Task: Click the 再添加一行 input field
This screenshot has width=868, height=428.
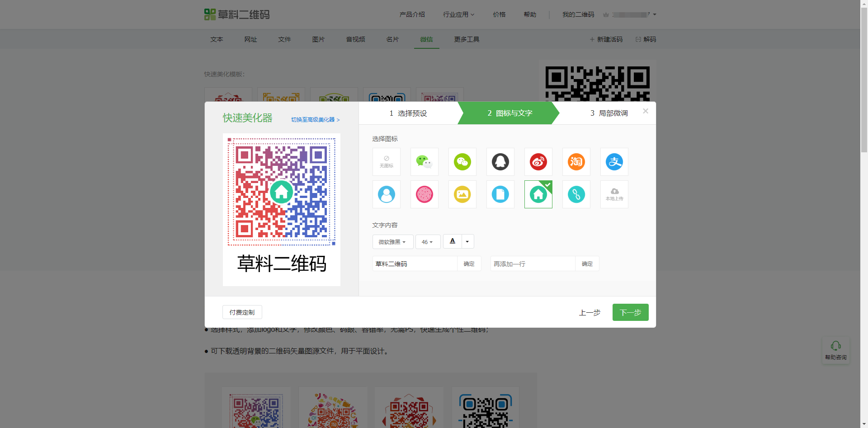Action: pos(533,263)
